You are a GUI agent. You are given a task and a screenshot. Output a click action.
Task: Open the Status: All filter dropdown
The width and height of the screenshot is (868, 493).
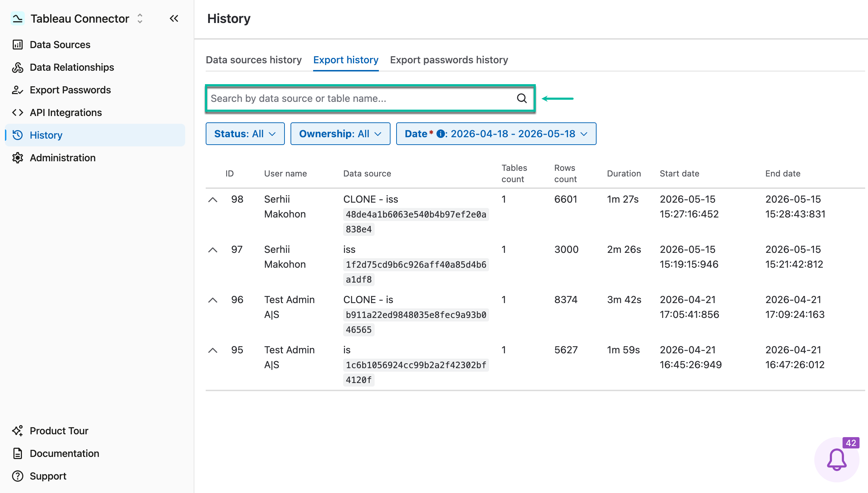click(245, 134)
